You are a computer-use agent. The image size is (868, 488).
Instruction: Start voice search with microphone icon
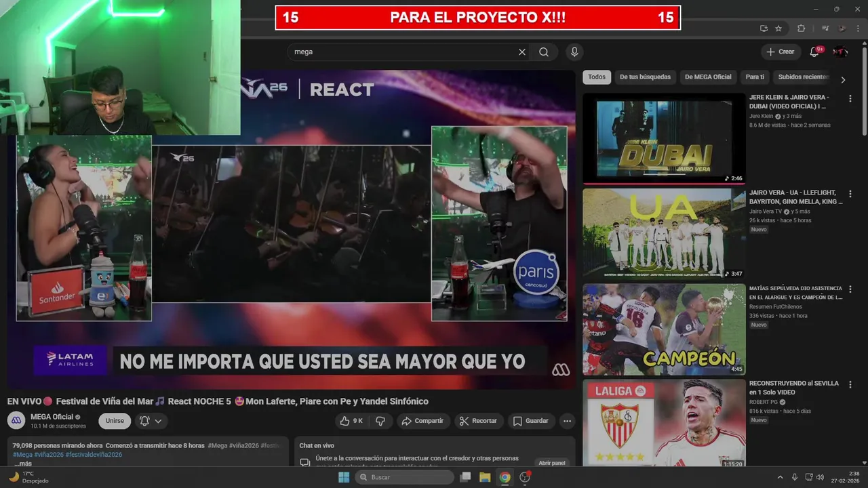(574, 52)
